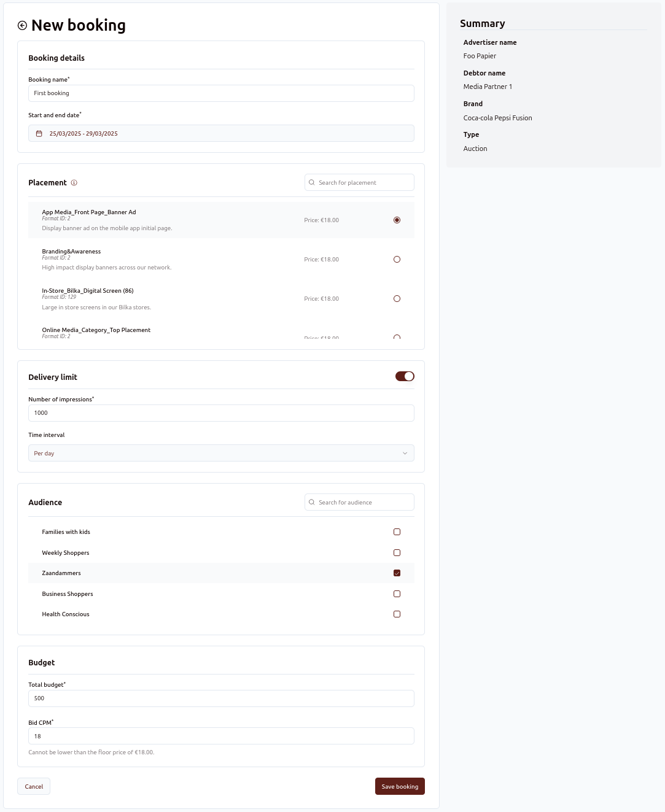Tick the Health Conscious checkbox
The image size is (665, 812).
397,614
